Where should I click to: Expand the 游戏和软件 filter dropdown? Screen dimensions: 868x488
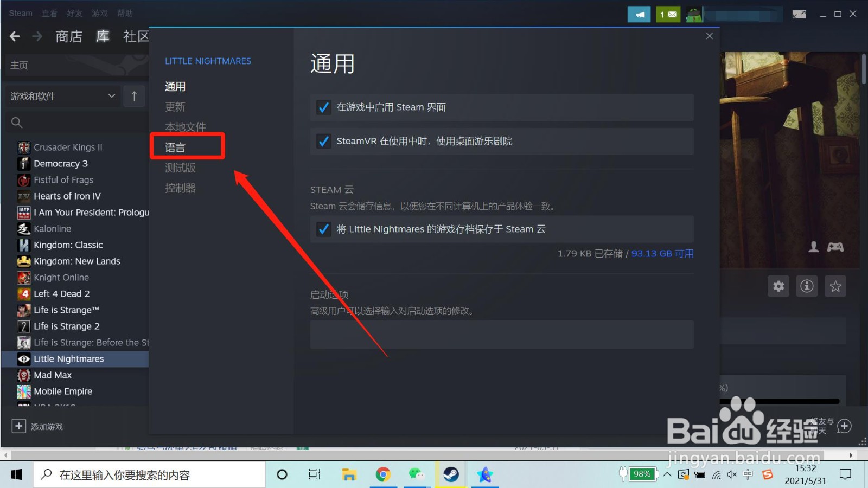[62, 97]
